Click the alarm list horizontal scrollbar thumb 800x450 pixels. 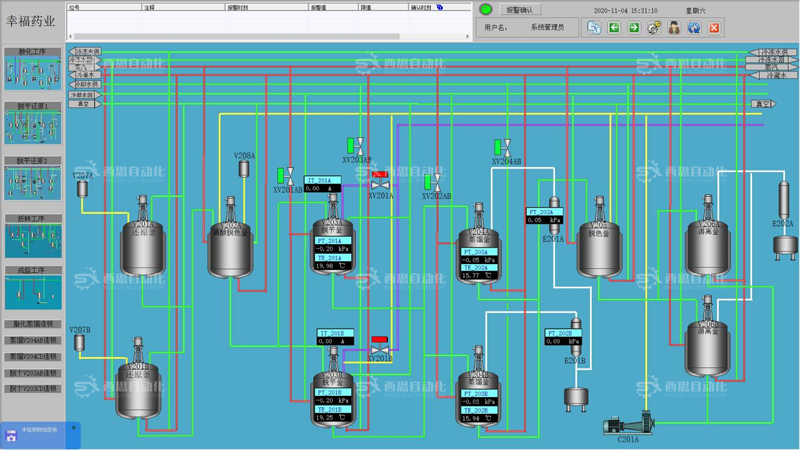(237, 36)
